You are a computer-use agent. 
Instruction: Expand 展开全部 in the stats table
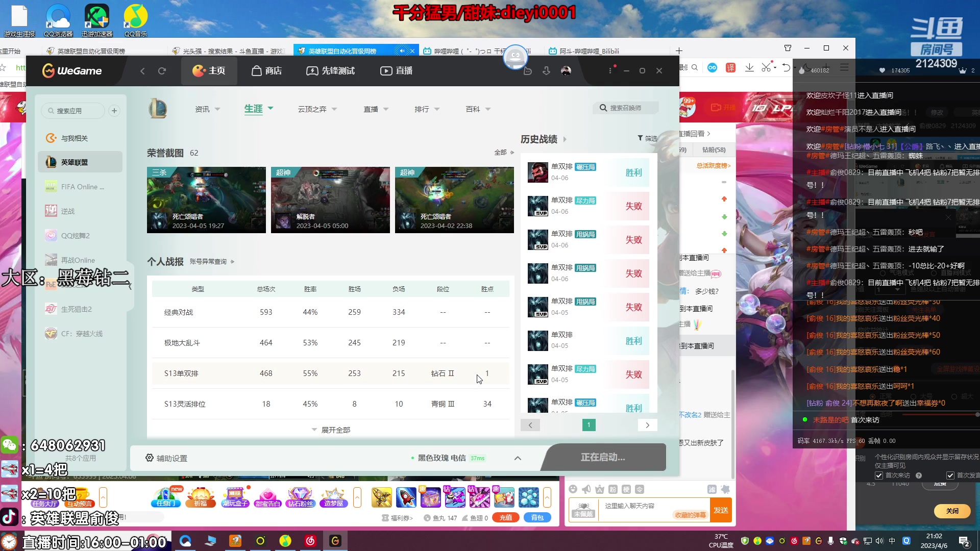(331, 430)
